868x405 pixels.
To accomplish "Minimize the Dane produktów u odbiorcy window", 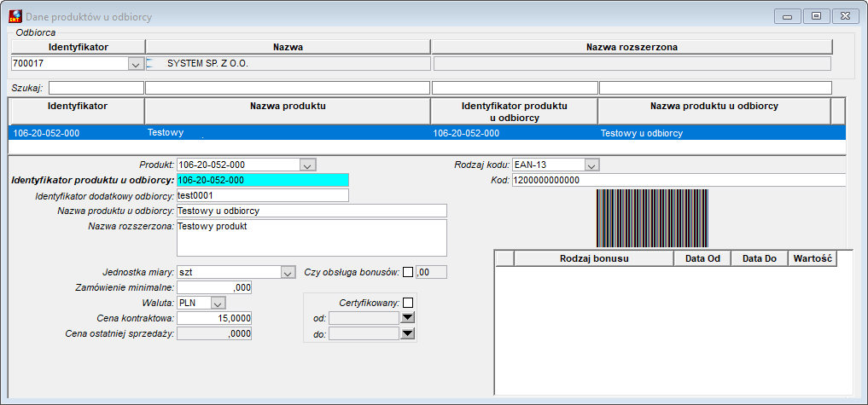I will point(787,16).
